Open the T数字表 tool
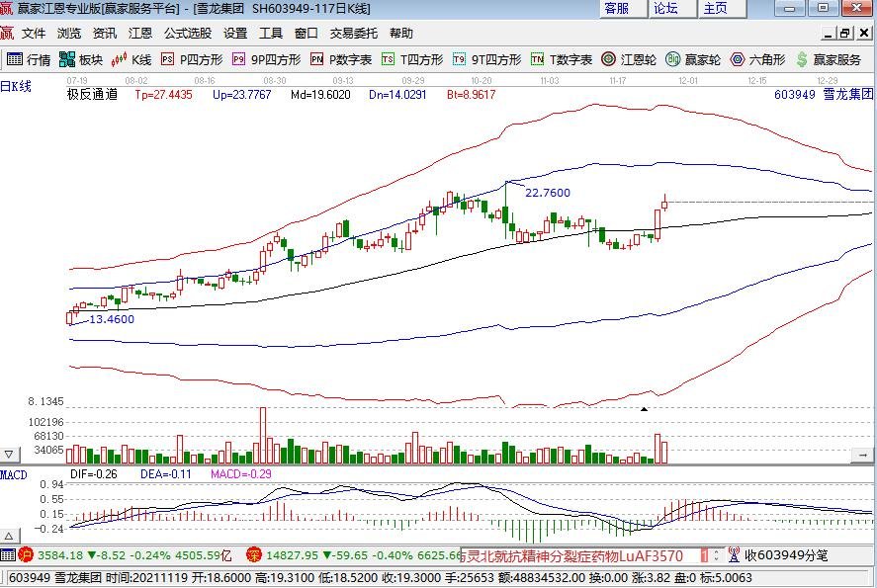 tap(562, 59)
